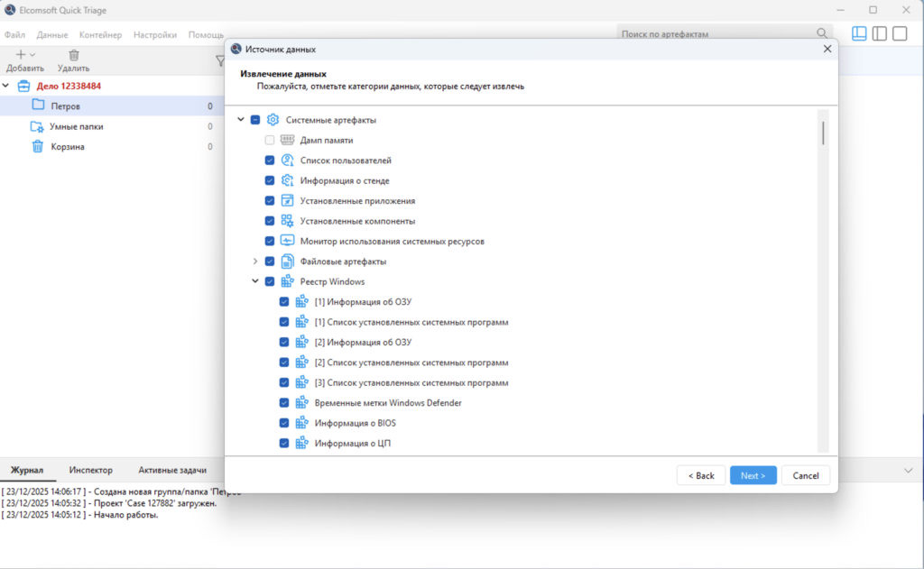
Task: Click the Back button
Action: pyautogui.click(x=700, y=475)
